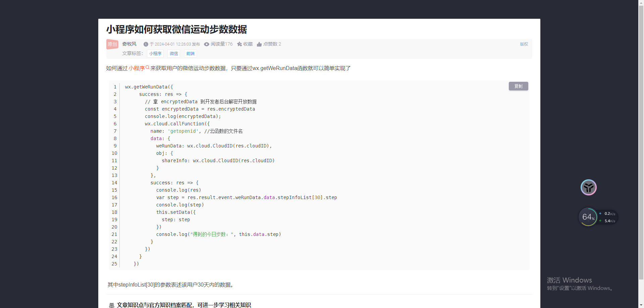Click the upload speed 0.2K/s indicator

[x=607, y=213]
